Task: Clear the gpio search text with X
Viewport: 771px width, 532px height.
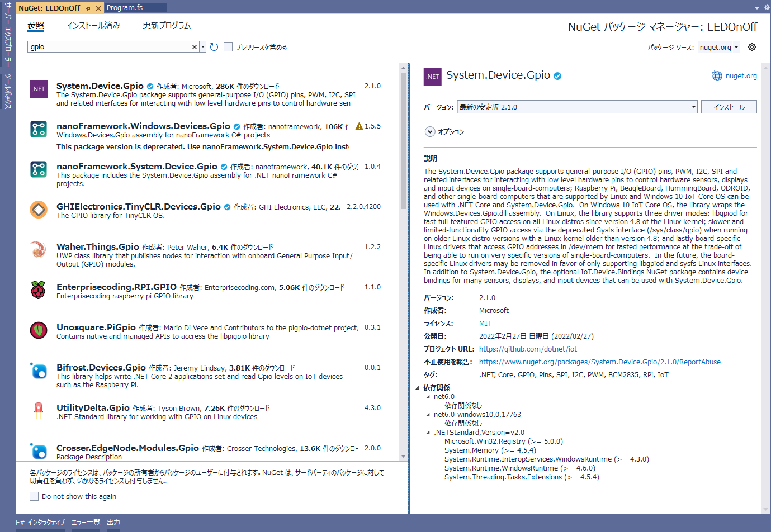Action: coord(194,47)
